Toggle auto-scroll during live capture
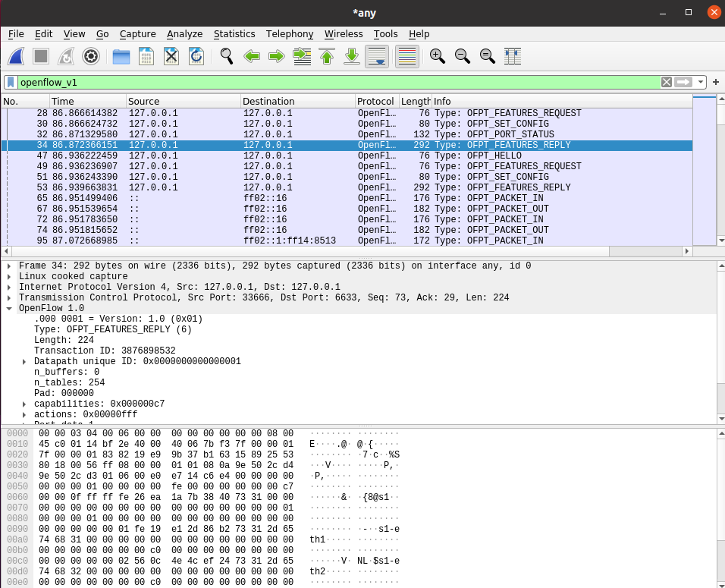 coord(377,56)
